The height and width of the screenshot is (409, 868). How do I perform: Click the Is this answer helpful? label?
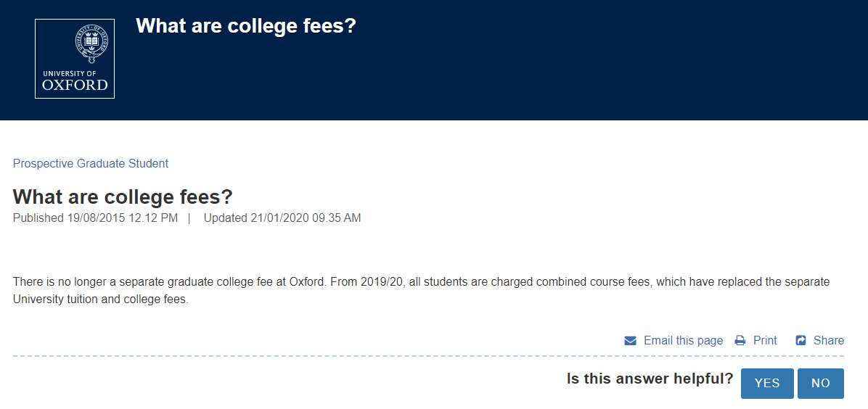click(650, 379)
